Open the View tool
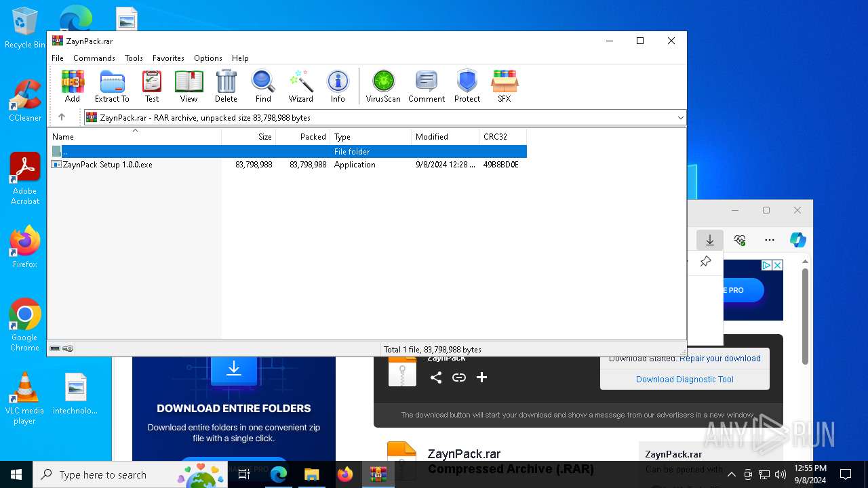The height and width of the screenshot is (488, 868). pyautogui.click(x=189, y=86)
